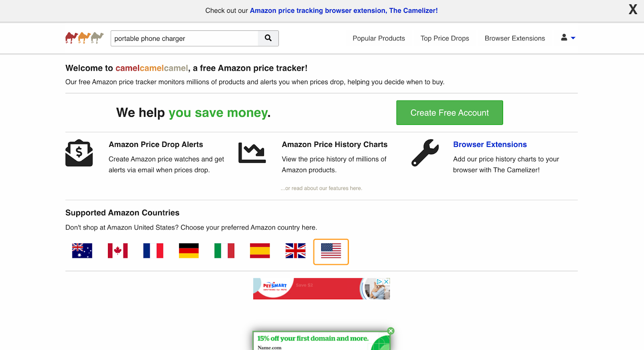Click the user account icon
644x350 pixels.
click(x=565, y=37)
